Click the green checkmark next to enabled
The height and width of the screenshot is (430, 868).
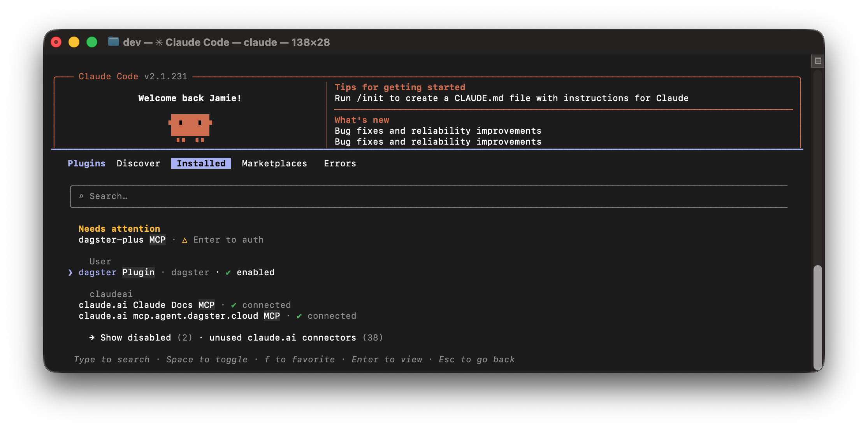click(x=228, y=273)
